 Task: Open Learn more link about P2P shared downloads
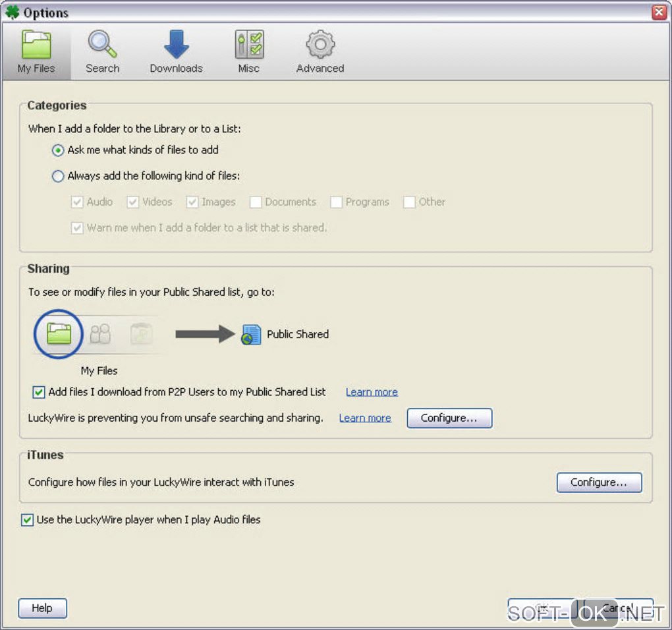[x=372, y=392]
